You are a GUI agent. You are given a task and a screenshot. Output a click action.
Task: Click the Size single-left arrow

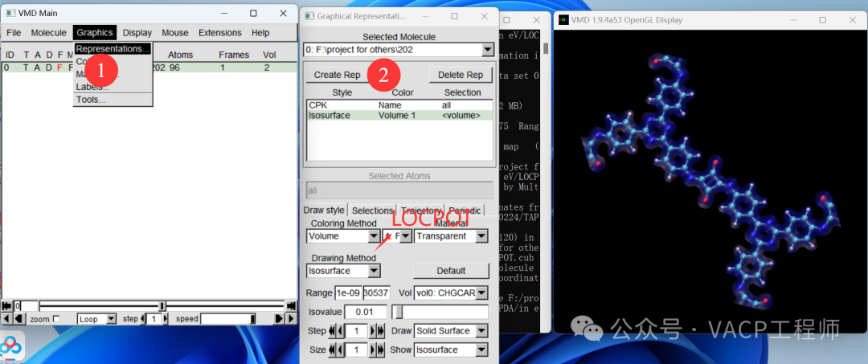tap(341, 350)
